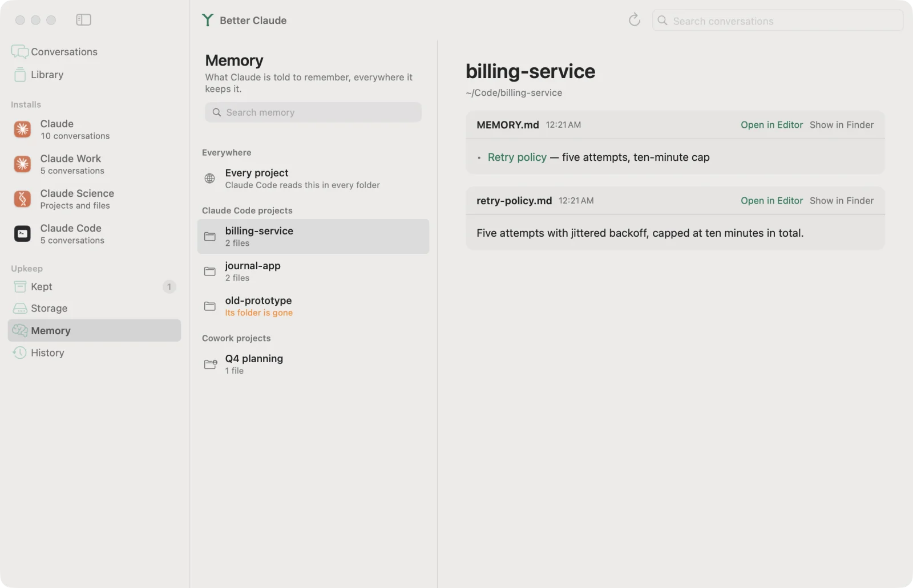Click the magnifier icon in Search memory
Image resolution: width=913 pixels, height=588 pixels.
[x=217, y=112]
